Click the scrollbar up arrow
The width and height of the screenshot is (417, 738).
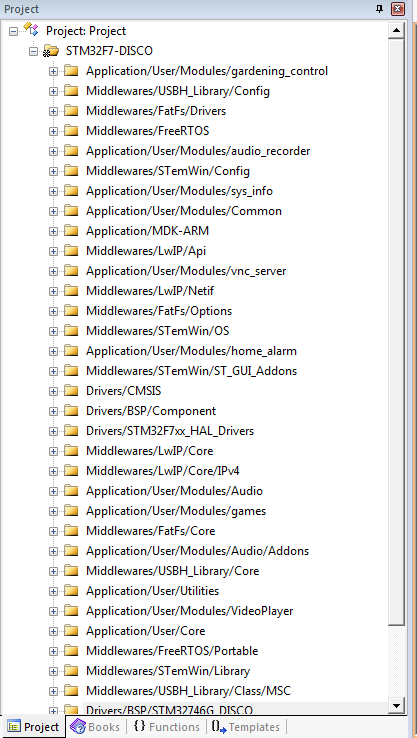click(x=396, y=31)
